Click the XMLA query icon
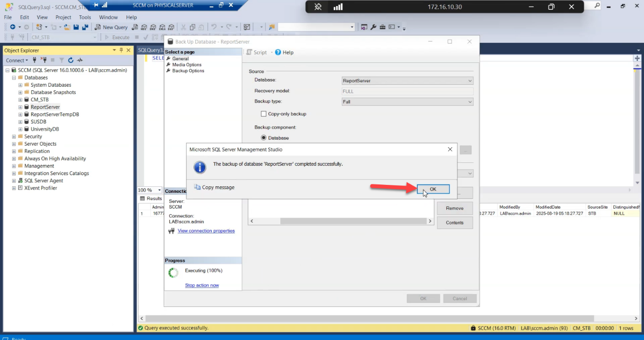 pyautogui.click(x=162, y=27)
